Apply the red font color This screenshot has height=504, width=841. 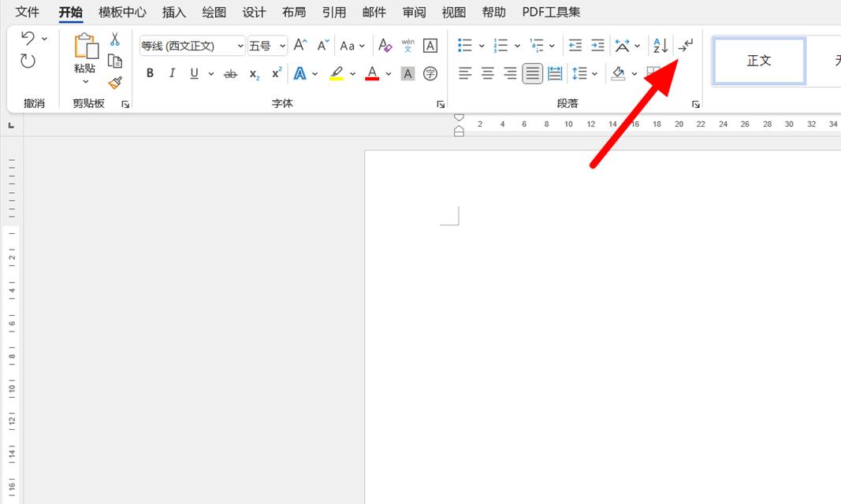click(x=372, y=73)
